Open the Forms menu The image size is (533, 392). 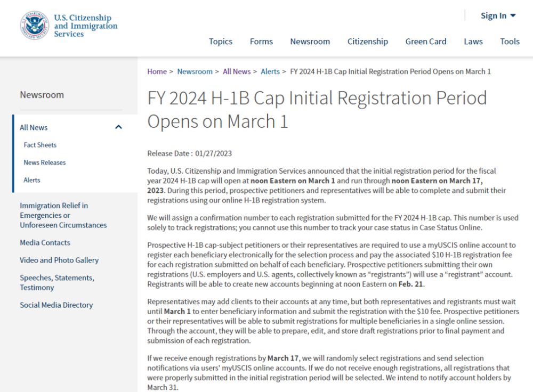(261, 42)
